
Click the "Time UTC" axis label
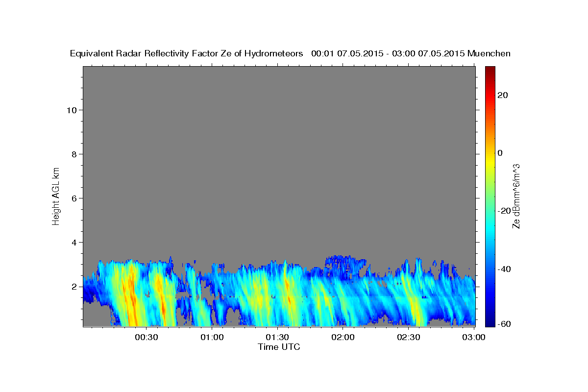coord(279,347)
